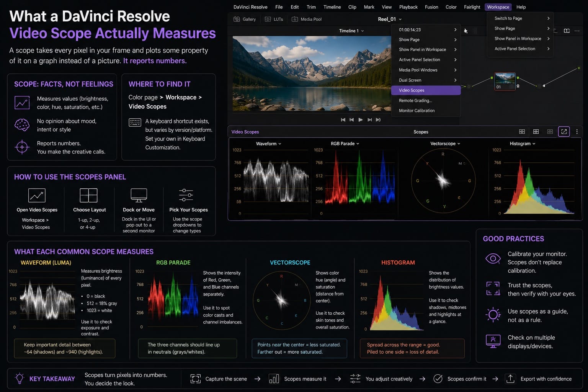Open the Media Pool icon
The width and height of the screenshot is (588, 392).
(x=295, y=19)
